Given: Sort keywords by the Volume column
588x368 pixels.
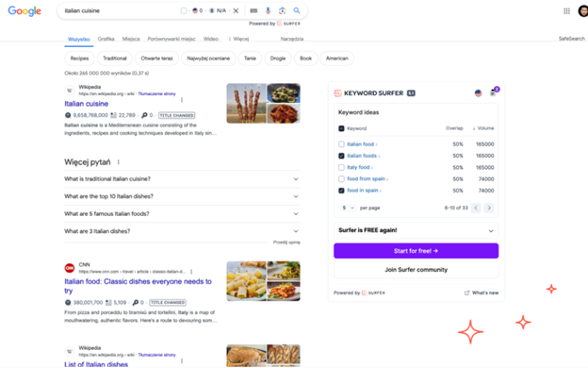Looking at the screenshot, I should [483, 128].
